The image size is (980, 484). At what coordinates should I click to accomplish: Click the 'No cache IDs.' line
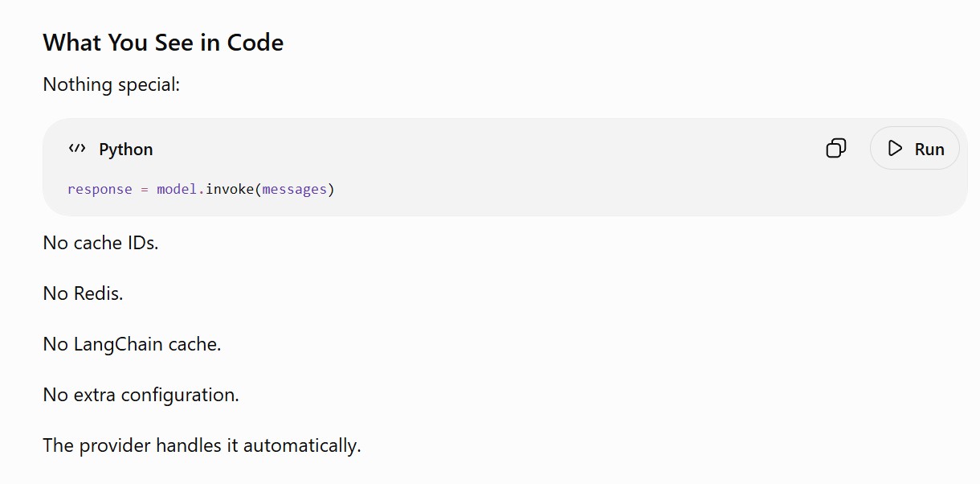click(100, 243)
